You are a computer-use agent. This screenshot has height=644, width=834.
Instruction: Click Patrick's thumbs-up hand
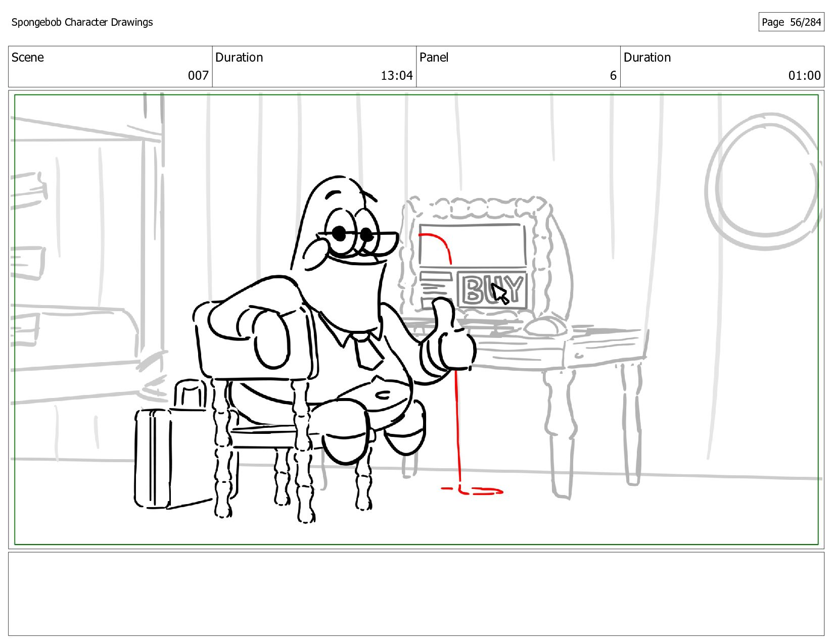[447, 335]
